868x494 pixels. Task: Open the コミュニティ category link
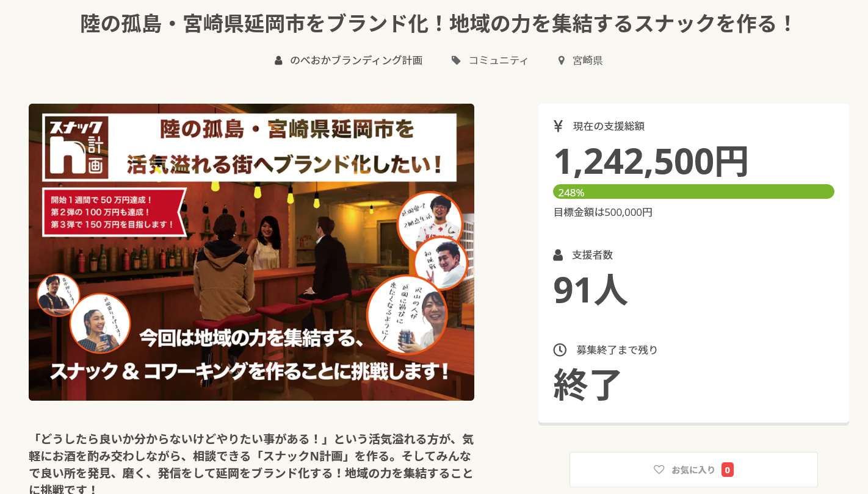click(498, 60)
